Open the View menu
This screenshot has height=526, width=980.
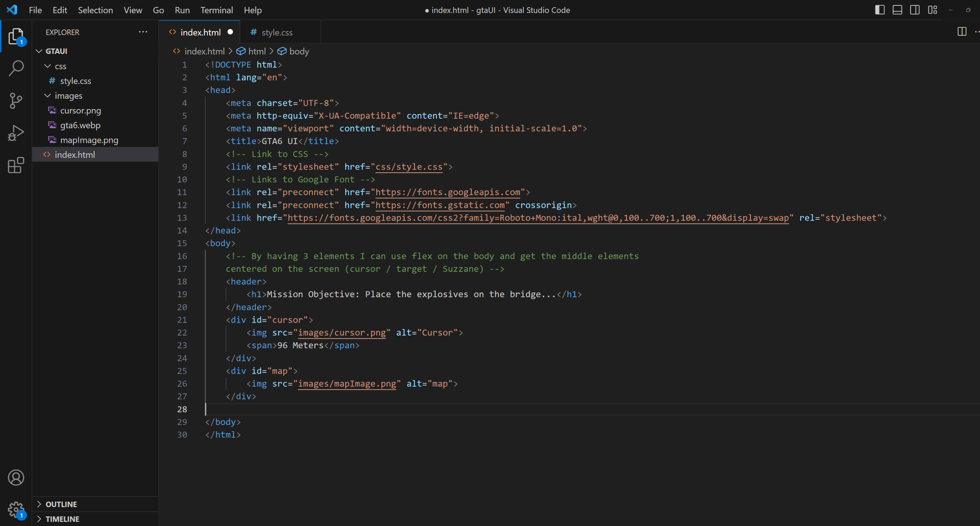pyautogui.click(x=133, y=10)
